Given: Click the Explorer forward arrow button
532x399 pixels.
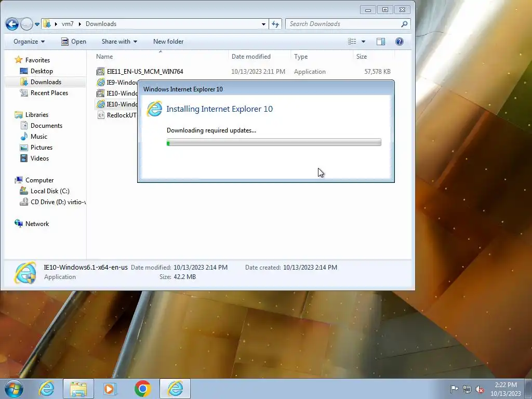Looking at the screenshot, I should pyautogui.click(x=26, y=24).
